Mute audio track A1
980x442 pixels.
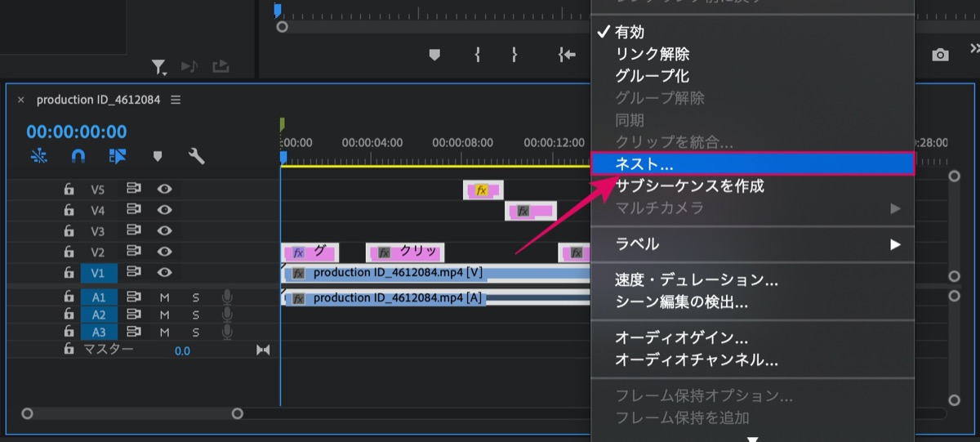164,297
